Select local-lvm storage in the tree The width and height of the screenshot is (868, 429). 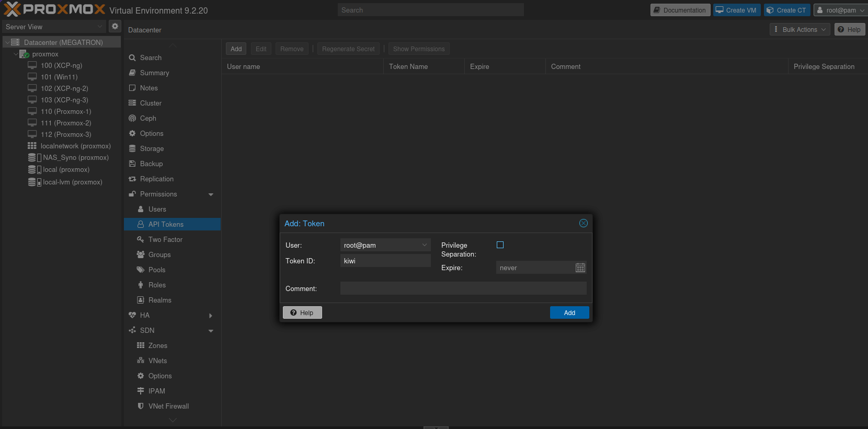[x=72, y=182]
